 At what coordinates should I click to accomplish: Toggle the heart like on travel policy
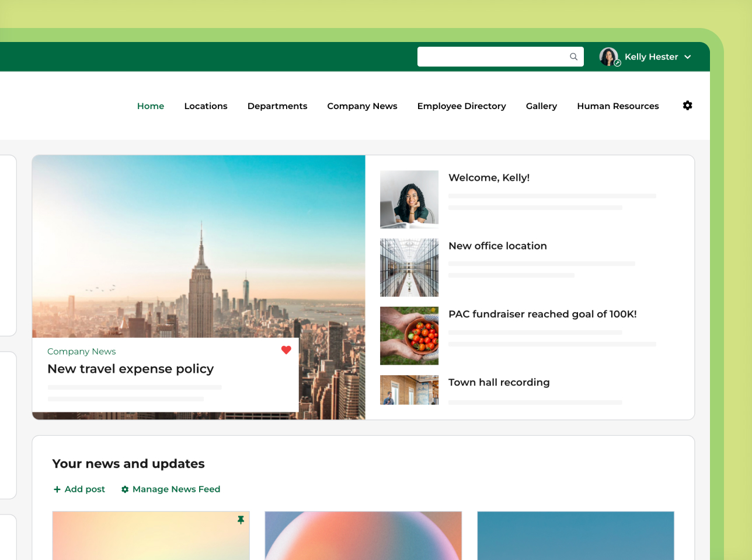pyautogui.click(x=286, y=350)
